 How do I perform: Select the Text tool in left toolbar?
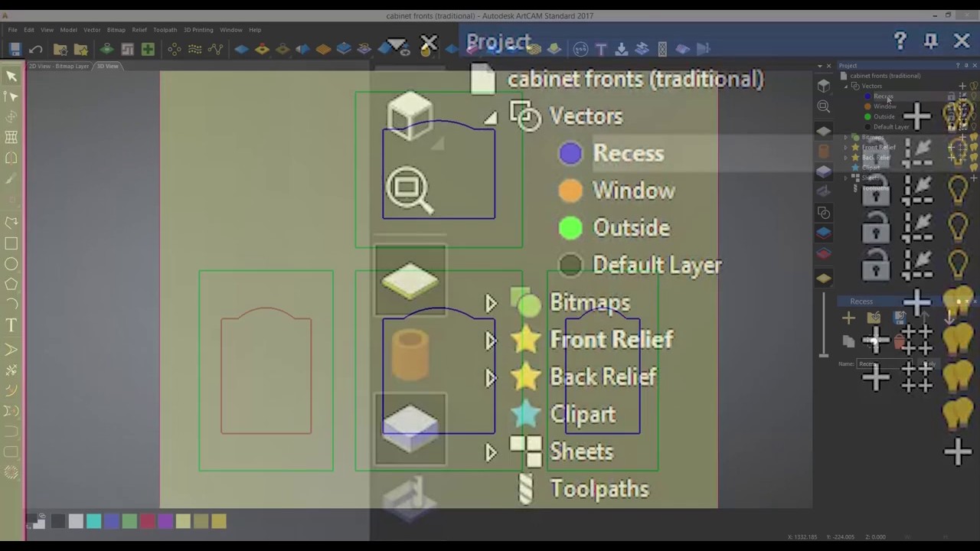coord(11,326)
